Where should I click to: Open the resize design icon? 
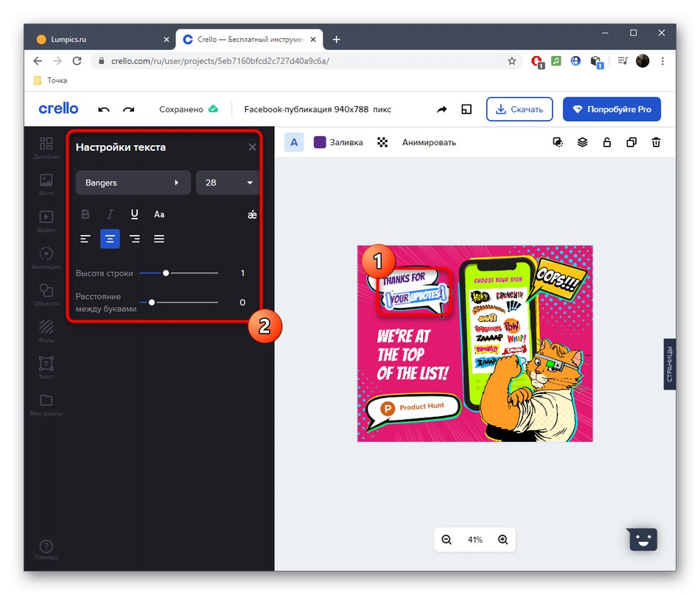pyautogui.click(x=466, y=109)
